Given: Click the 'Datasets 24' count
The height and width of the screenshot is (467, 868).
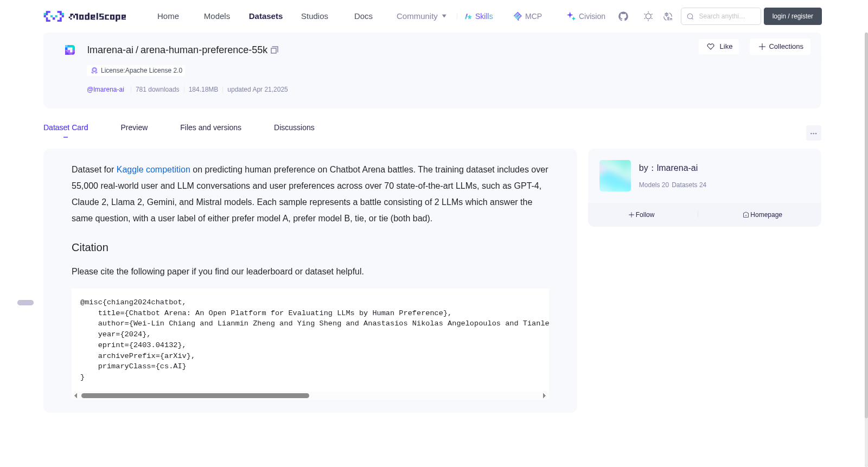Looking at the screenshot, I should pos(689,185).
